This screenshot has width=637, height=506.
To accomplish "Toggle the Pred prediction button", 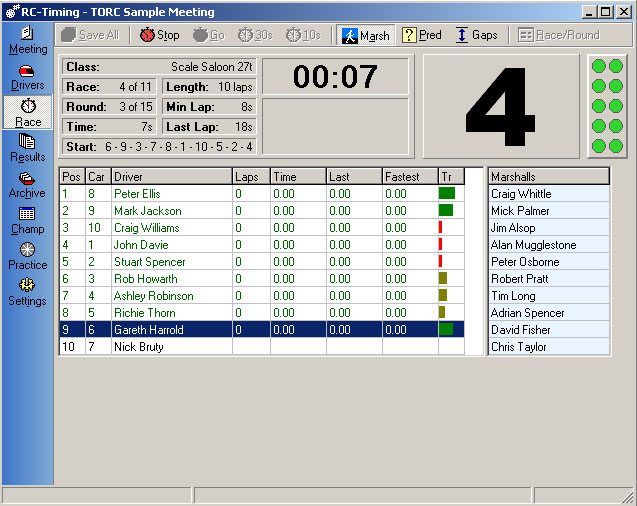I will click(x=422, y=35).
